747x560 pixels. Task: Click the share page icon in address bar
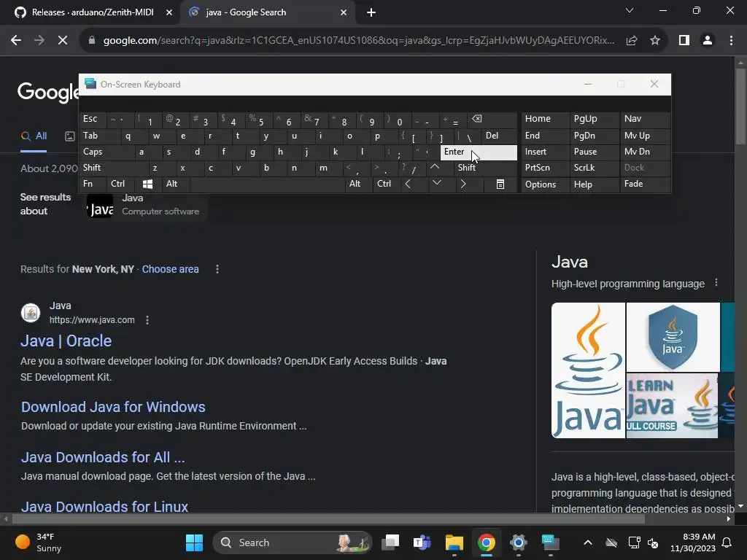[632, 41]
